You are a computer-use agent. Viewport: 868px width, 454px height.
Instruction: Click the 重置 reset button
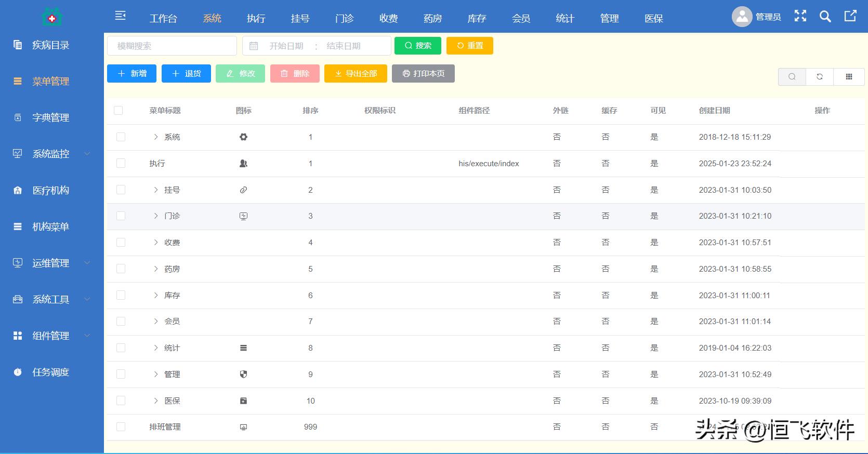pos(470,46)
